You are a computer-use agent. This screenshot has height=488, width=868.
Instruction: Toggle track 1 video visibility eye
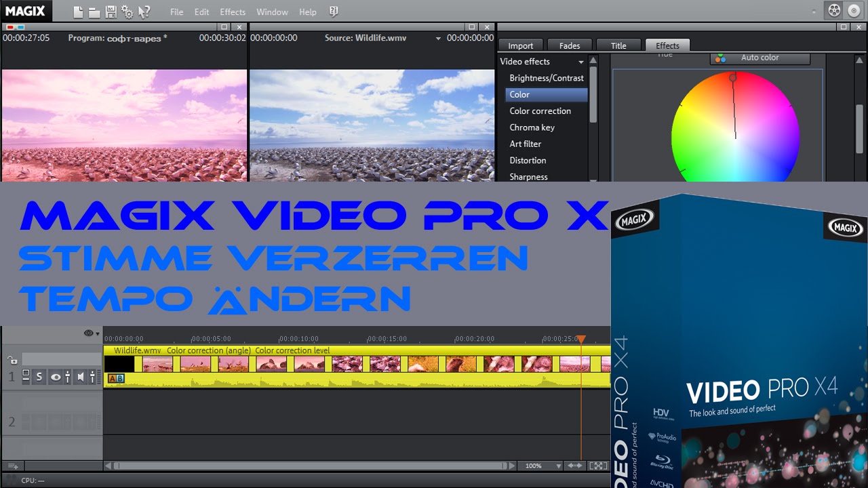pos(56,377)
